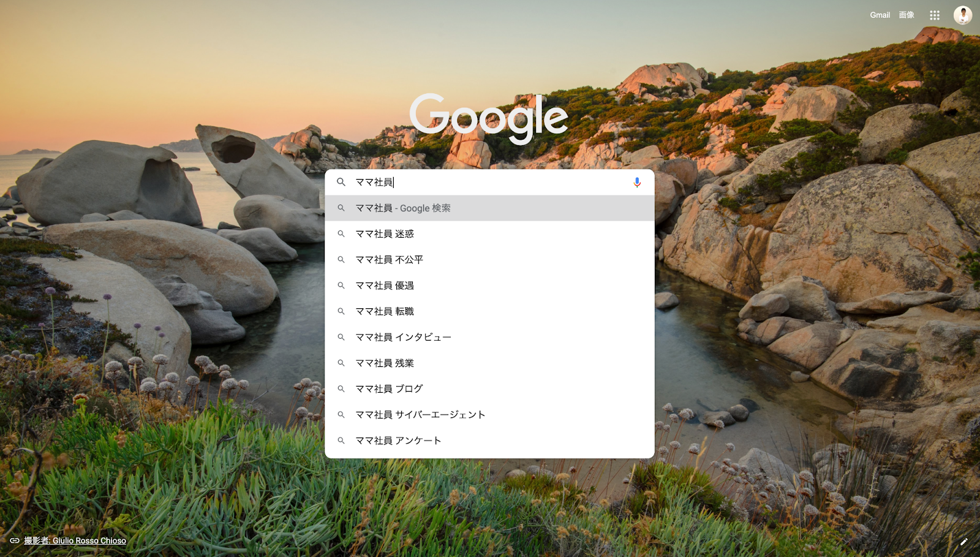Click the customize page pencil icon
The width and height of the screenshot is (980, 557).
pos(963,542)
